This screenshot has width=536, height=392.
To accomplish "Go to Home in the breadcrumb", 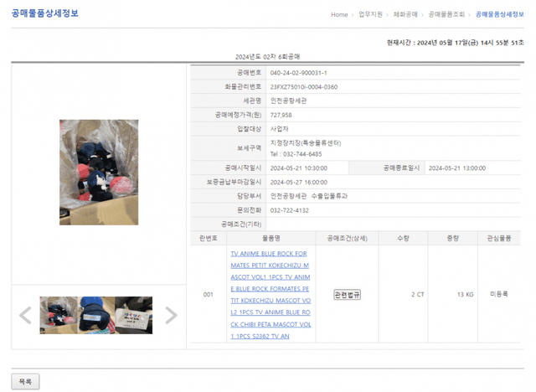I will click(339, 14).
